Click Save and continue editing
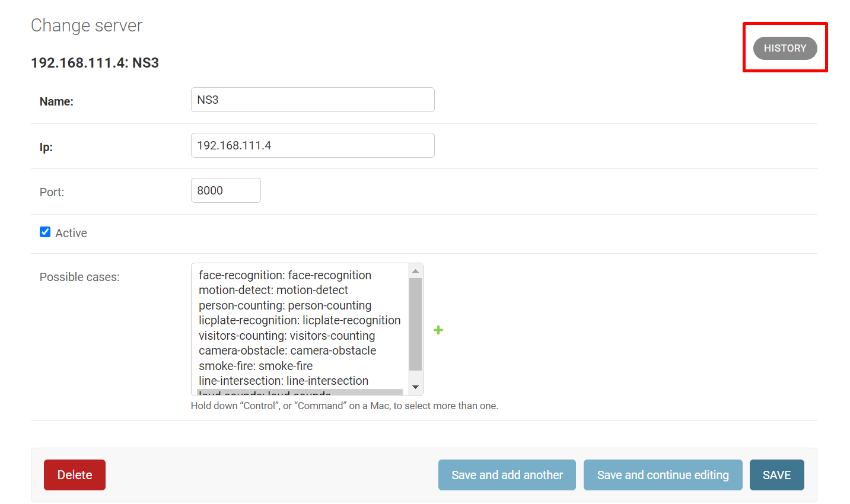The height and width of the screenshot is (504, 850). pyautogui.click(x=663, y=475)
